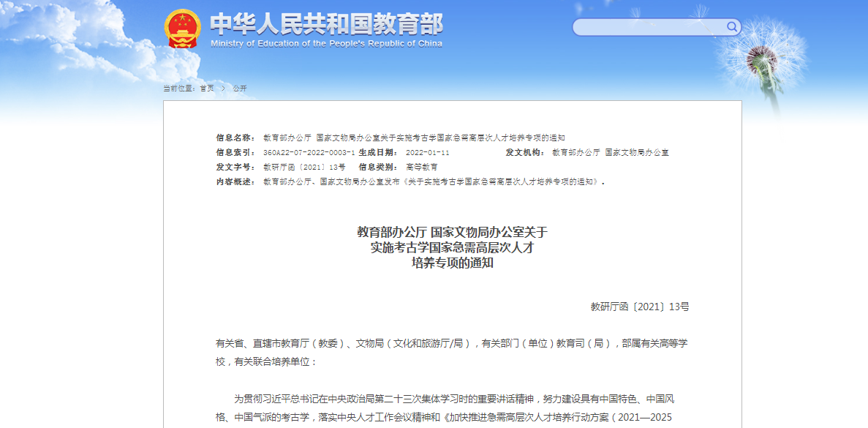Image resolution: width=868 pixels, height=428 pixels.
Task: Click the 发文机构 issuing agency value
Action: click(610, 152)
